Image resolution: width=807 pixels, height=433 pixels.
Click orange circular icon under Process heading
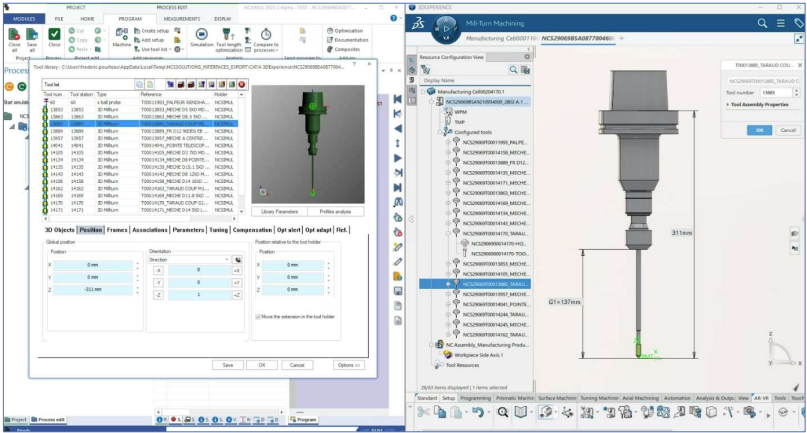point(9,86)
